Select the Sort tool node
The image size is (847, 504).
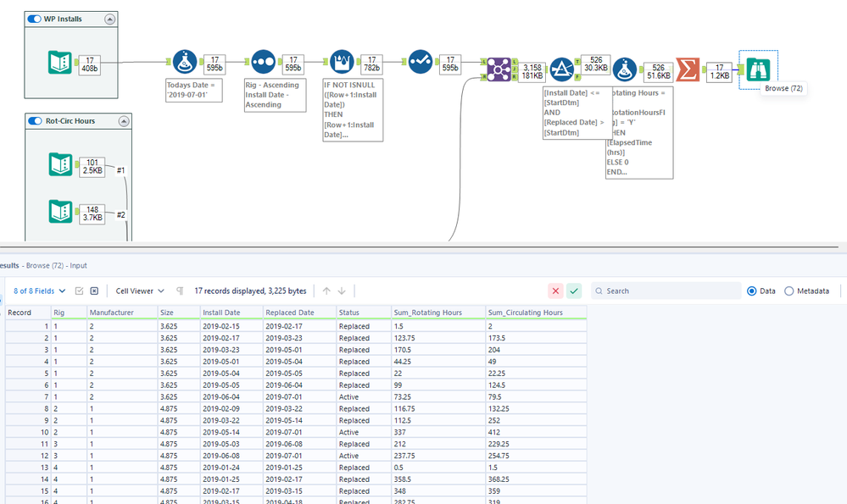(x=262, y=63)
